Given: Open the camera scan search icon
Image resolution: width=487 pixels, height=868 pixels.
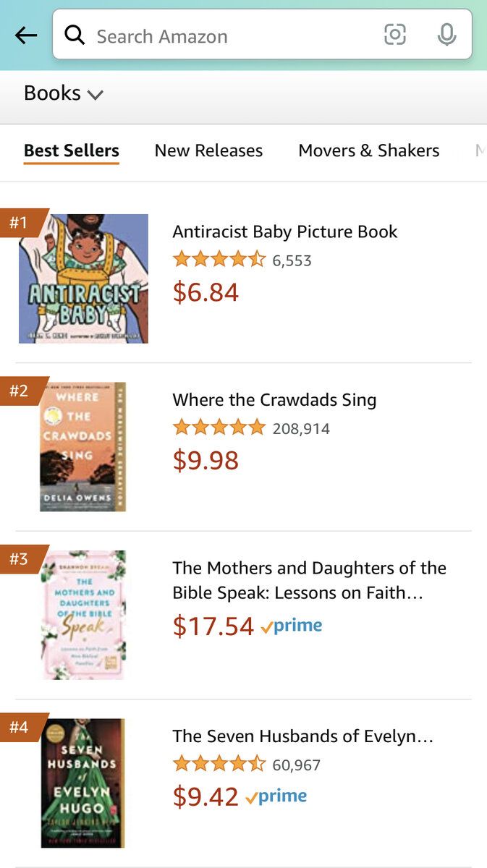Looking at the screenshot, I should [x=395, y=35].
